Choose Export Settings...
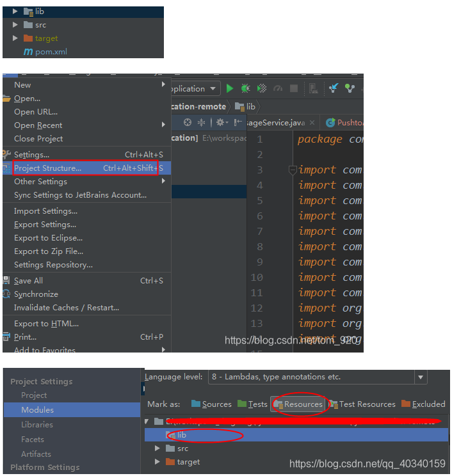452x476 pixels. (x=87, y=225)
